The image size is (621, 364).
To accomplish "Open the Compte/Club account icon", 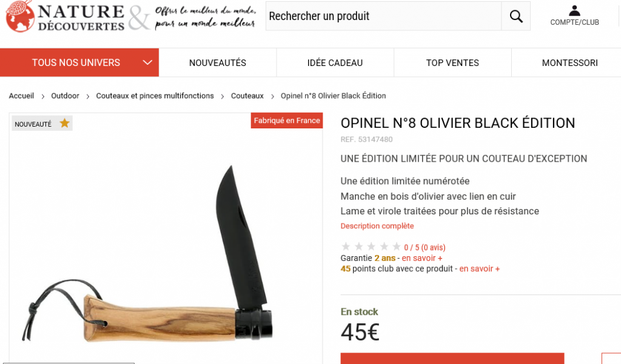I will click(x=574, y=16).
